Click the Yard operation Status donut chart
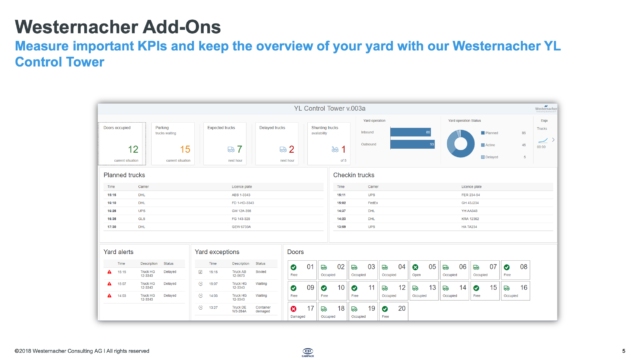 [x=460, y=144]
